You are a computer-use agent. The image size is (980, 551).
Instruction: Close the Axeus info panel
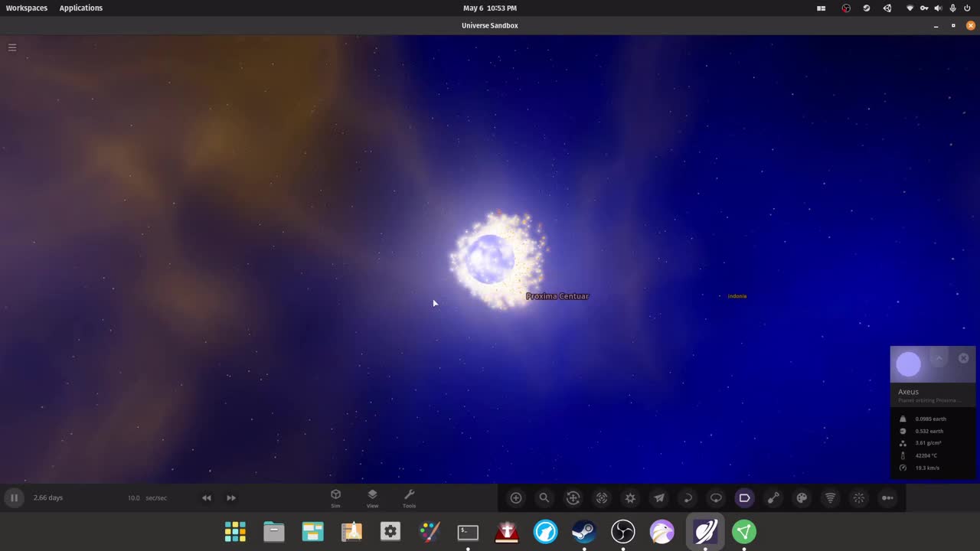coord(963,358)
